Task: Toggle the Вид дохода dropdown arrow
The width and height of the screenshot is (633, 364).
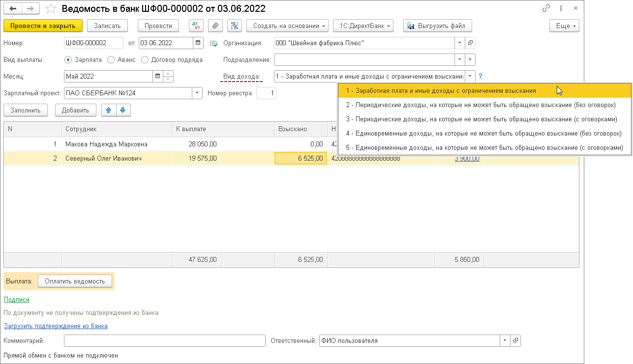Action: coord(470,76)
